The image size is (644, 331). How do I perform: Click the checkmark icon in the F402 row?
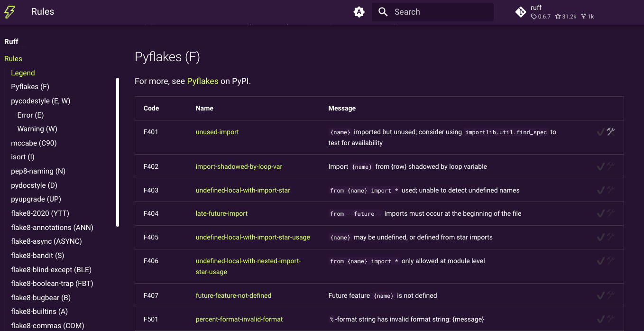[601, 166]
